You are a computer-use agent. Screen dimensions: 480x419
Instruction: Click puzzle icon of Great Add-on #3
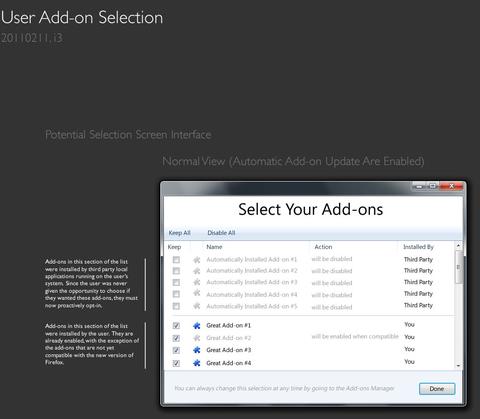coord(197,350)
